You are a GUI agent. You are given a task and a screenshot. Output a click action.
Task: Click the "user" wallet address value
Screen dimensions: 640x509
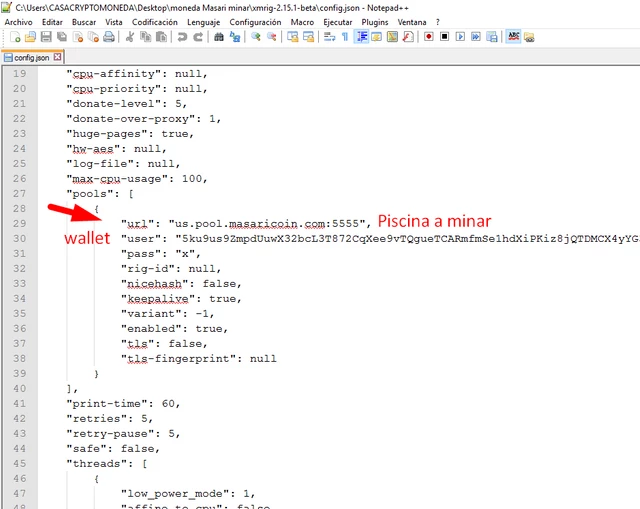[407, 239]
